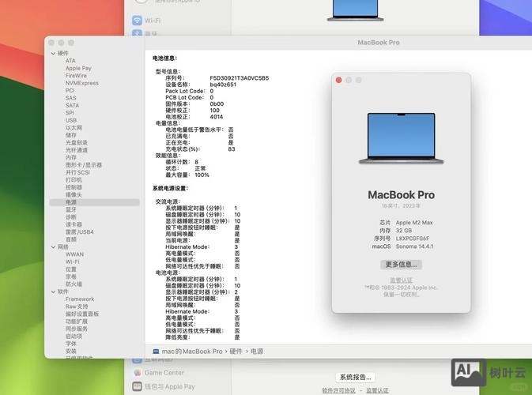Viewport: 532px width, 395px height.
Task: Click MacBook Pro image in About window
Action: (401, 139)
